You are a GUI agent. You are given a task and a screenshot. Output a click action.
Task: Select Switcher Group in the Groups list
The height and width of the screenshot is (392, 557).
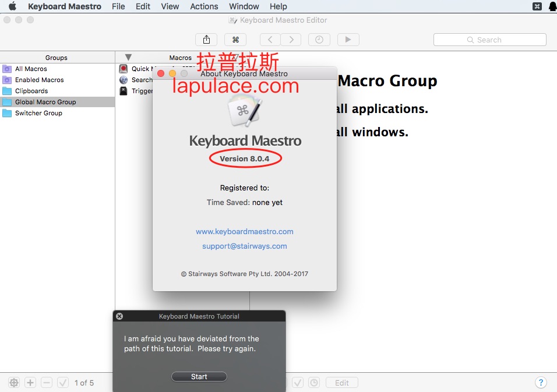tap(38, 113)
